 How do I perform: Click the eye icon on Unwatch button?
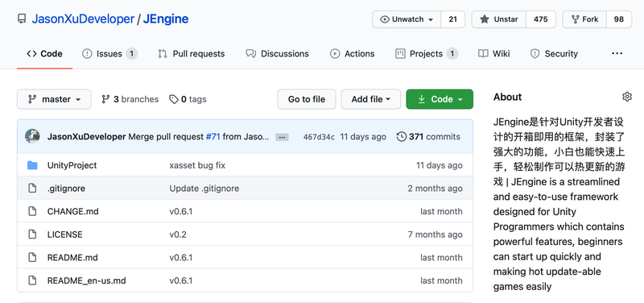click(x=385, y=19)
